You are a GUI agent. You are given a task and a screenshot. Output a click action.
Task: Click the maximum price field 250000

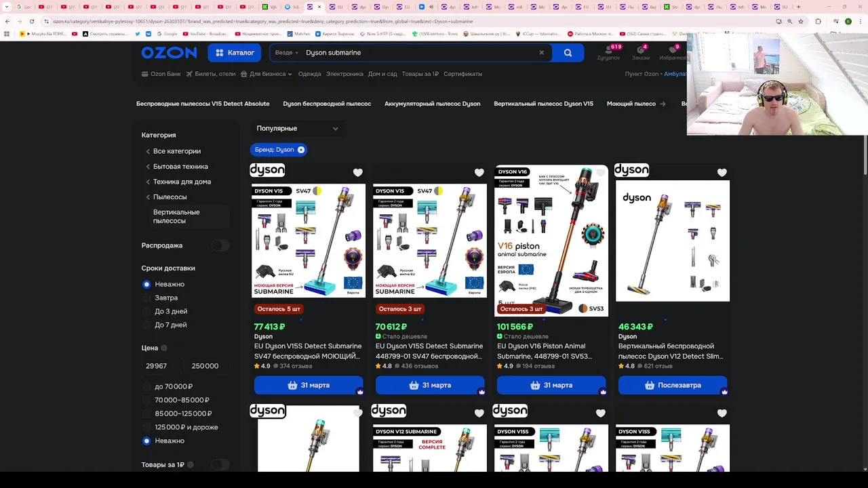coord(205,366)
